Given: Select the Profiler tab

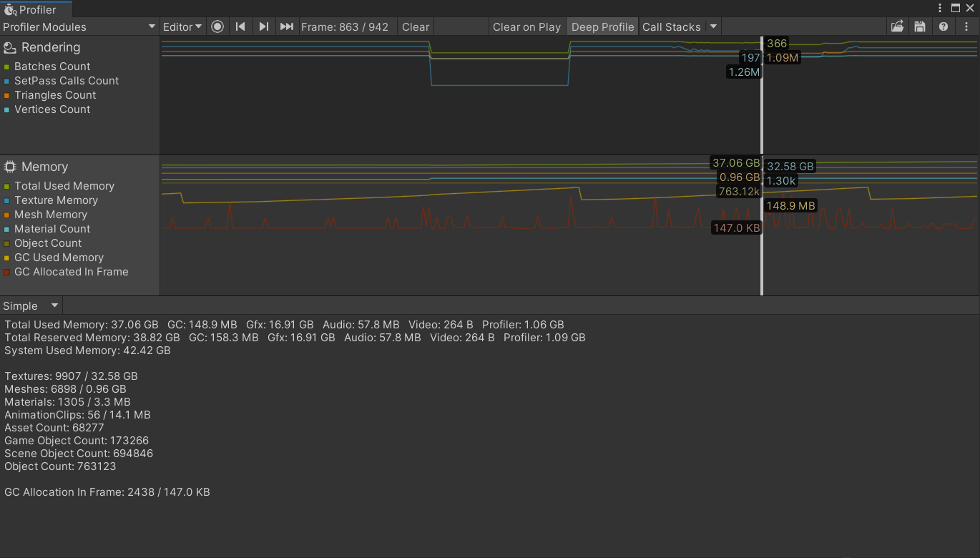Looking at the screenshot, I should [36, 9].
